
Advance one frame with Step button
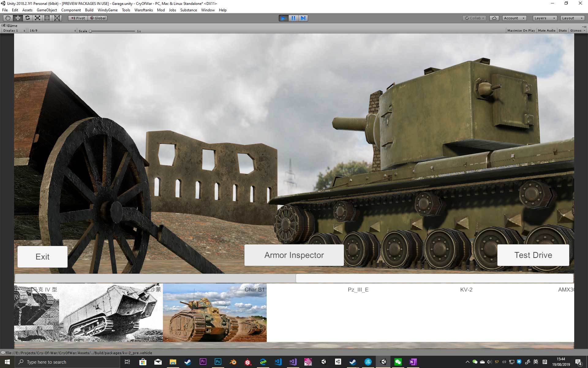(303, 18)
